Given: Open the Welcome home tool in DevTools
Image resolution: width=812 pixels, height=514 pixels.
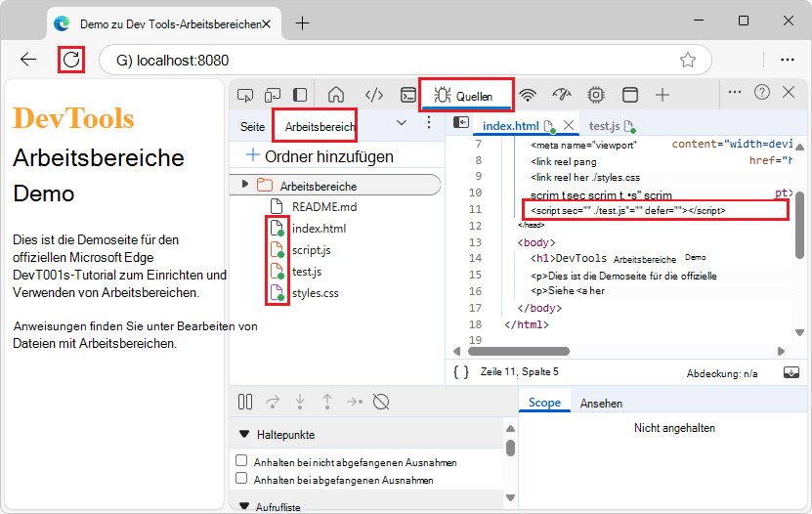Looking at the screenshot, I should coord(336,95).
